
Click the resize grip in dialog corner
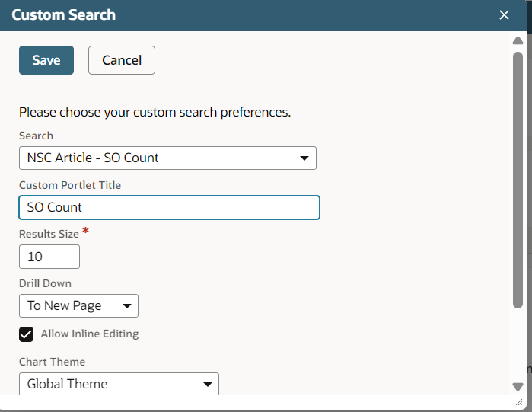(x=518, y=401)
